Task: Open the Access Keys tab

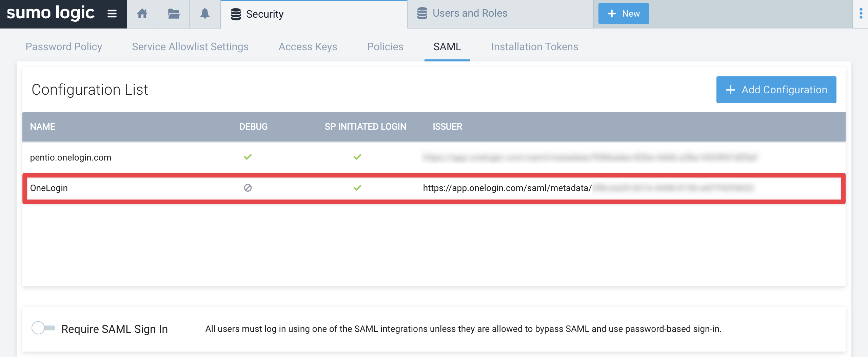Action: [x=308, y=46]
